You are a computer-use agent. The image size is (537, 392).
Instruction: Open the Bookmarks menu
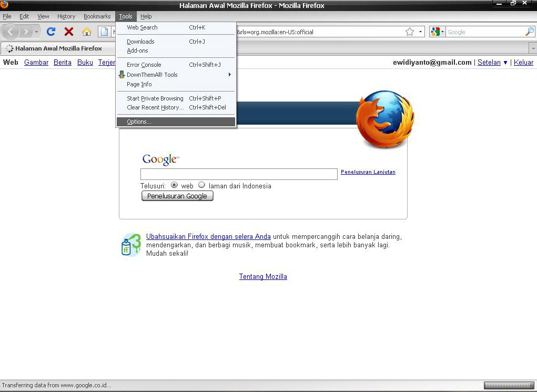(97, 16)
